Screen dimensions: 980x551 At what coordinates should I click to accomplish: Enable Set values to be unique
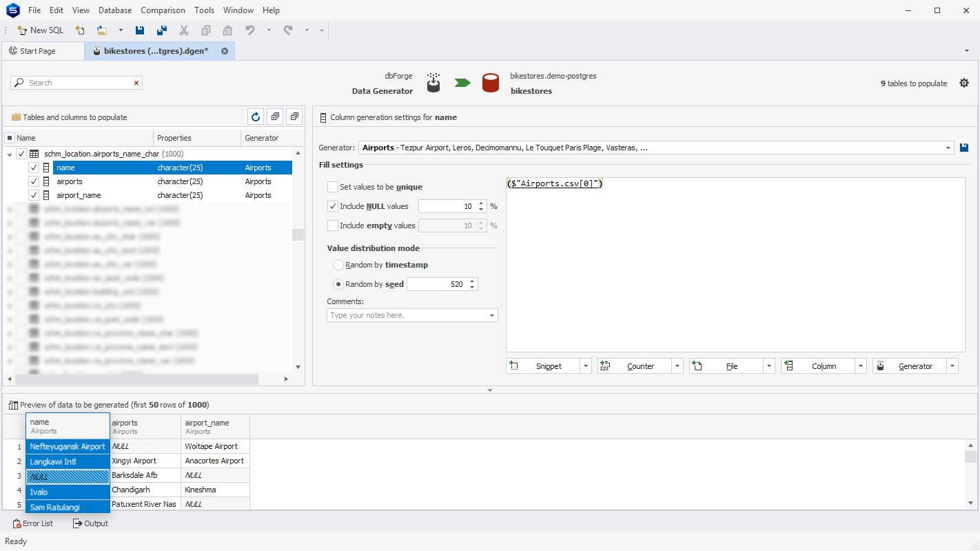click(x=333, y=187)
